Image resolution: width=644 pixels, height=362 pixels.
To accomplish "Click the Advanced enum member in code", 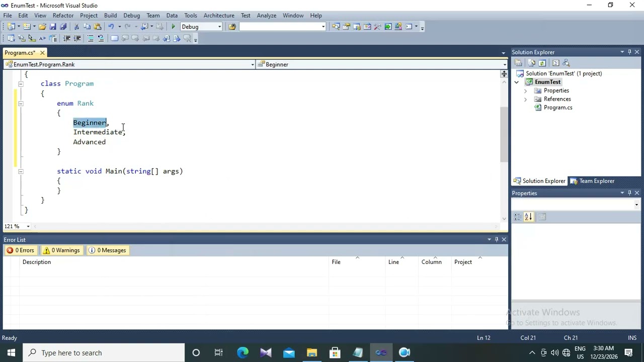I will point(90,142).
